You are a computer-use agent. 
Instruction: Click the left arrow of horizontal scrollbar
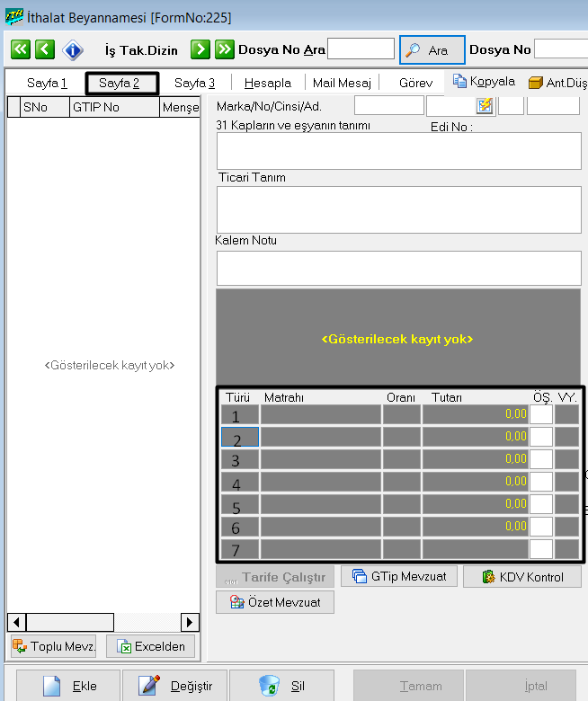(x=17, y=622)
